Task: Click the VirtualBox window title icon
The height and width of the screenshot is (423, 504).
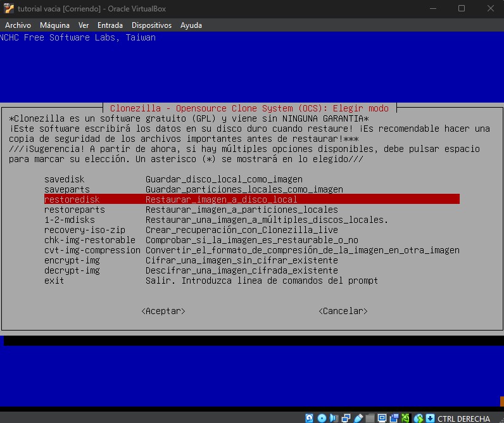Action: coord(9,8)
